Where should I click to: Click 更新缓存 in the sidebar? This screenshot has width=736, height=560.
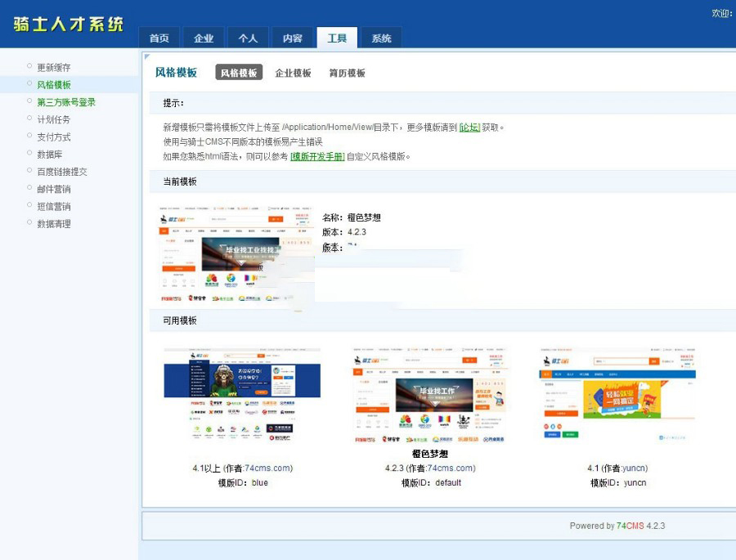pos(54,67)
